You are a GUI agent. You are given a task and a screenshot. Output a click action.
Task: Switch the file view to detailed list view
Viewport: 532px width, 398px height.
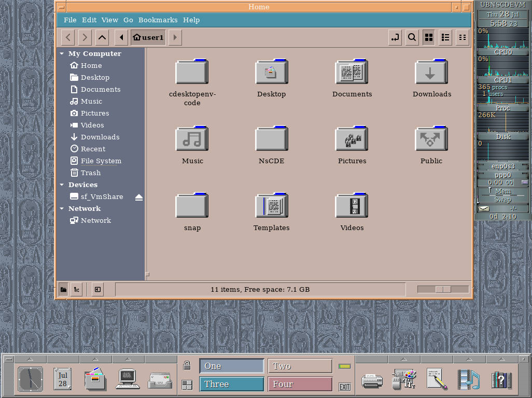[x=445, y=37]
